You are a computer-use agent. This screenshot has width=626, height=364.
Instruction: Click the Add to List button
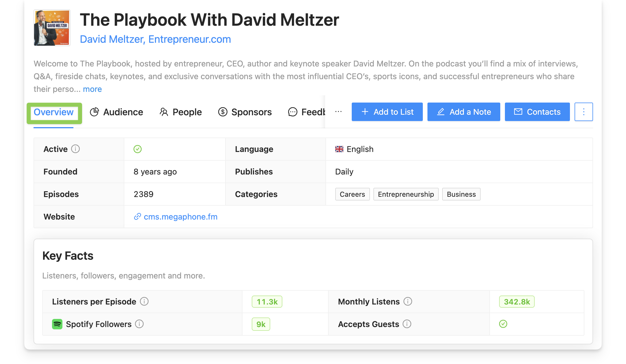tap(387, 112)
